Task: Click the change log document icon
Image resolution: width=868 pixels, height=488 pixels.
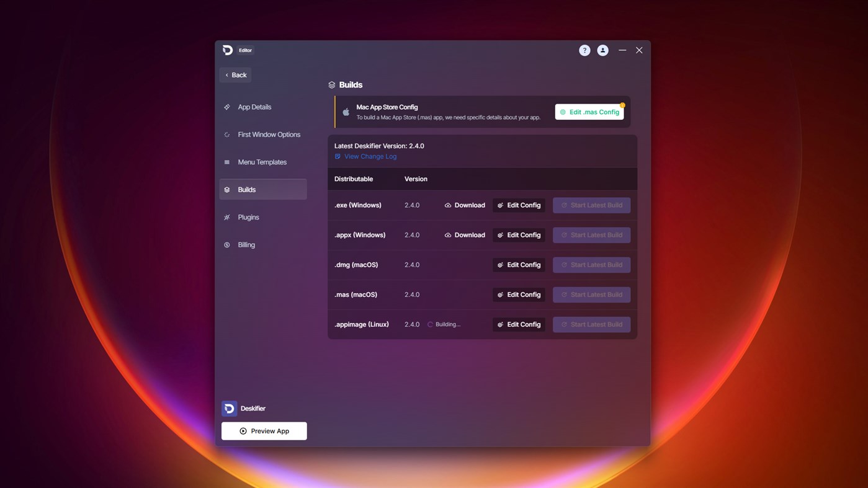Action: pyautogui.click(x=338, y=156)
